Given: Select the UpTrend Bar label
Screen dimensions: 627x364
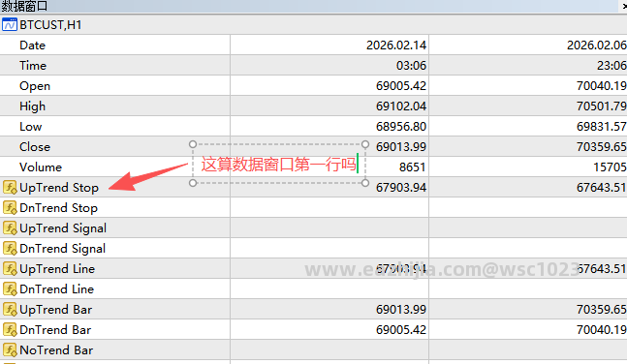Looking at the screenshot, I should coord(55,310).
